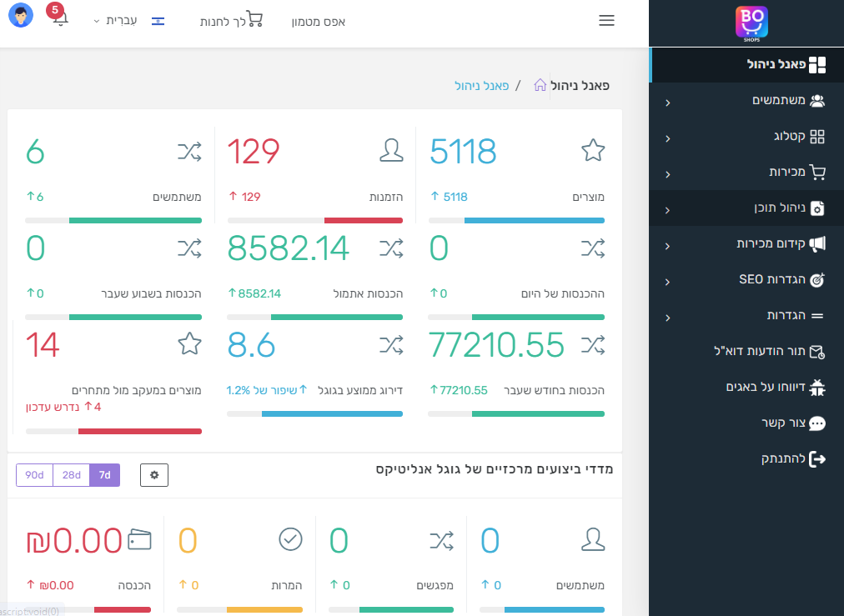This screenshot has width=844, height=616.
Task: Click the פאנל ניהול breadcrumb link
Action: (482, 85)
